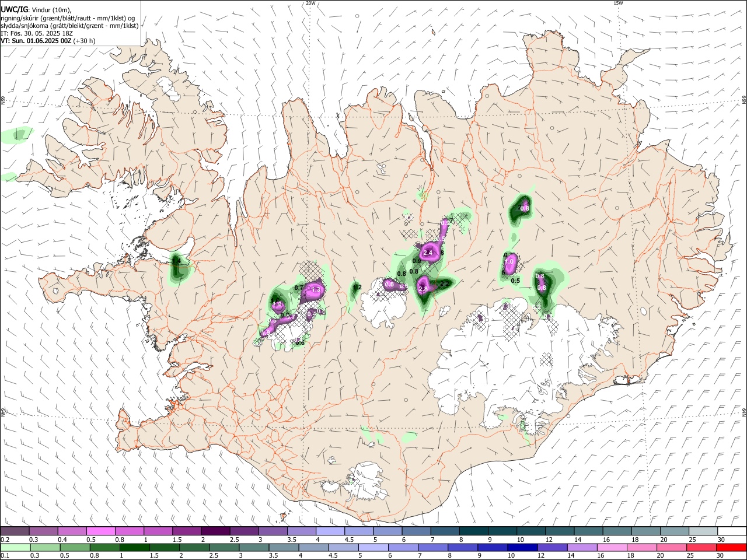Click the white 30 snow scale swatch
This screenshot has width=747, height=560.
point(732,531)
